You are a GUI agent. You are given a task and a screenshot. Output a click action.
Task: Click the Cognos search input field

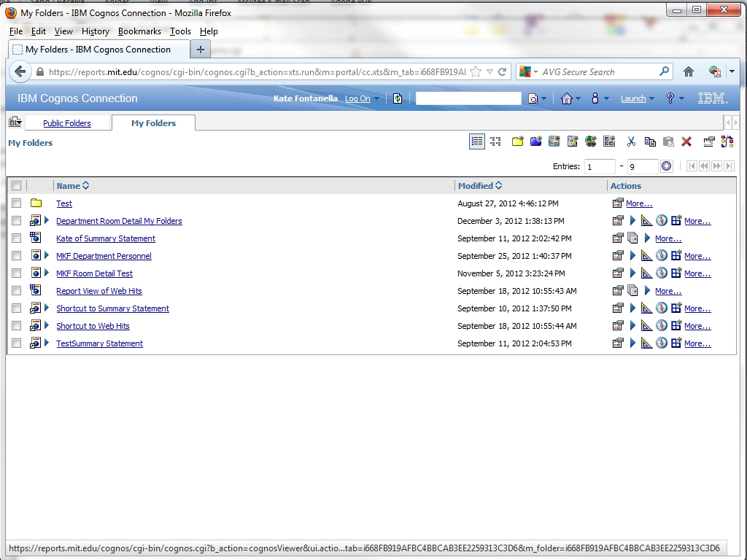point(468,98)
